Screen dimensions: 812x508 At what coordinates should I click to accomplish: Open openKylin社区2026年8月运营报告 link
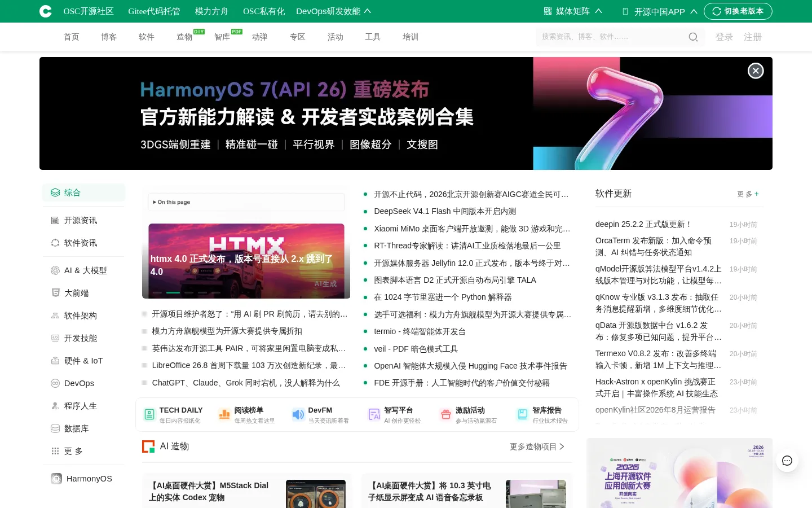(655, 410)
